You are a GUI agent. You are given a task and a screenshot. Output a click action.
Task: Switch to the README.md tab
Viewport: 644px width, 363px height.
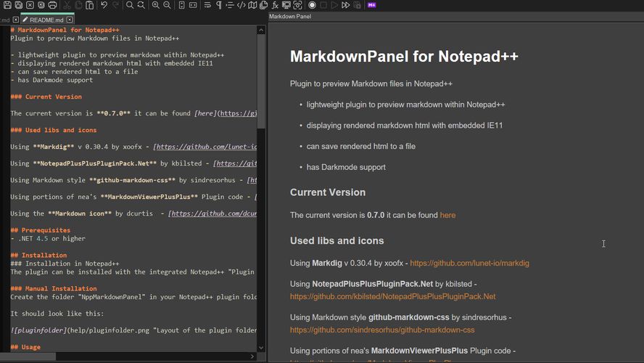click(x=47, y=20)
